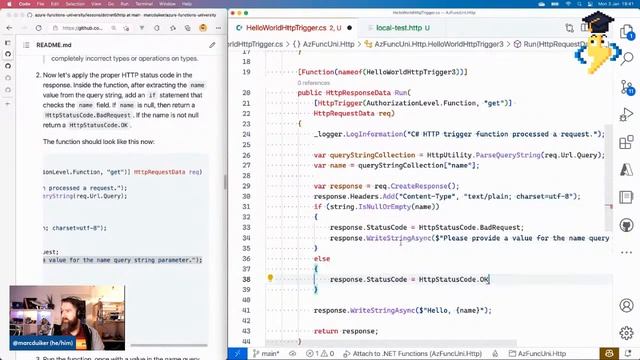The width and height of the screenshot is (640, 360).
Task: Open the Accounts menu in VS Code
Action: 627,305
